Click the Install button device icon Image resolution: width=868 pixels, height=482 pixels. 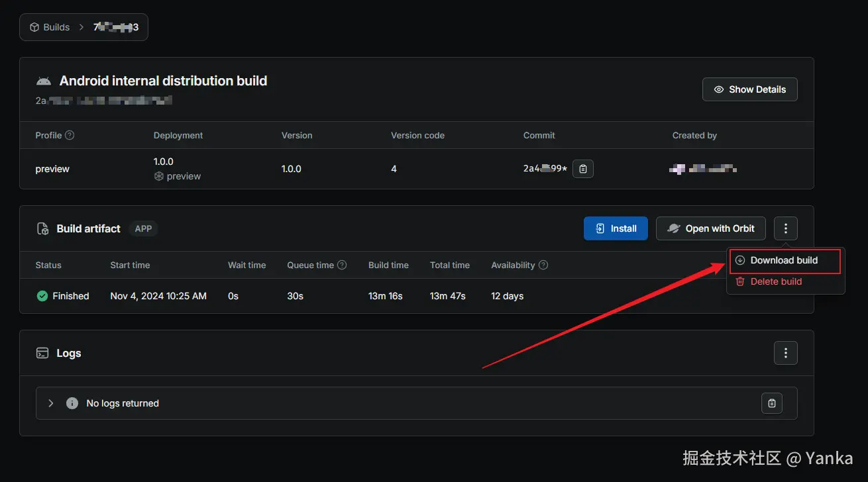tap(600, 228)
